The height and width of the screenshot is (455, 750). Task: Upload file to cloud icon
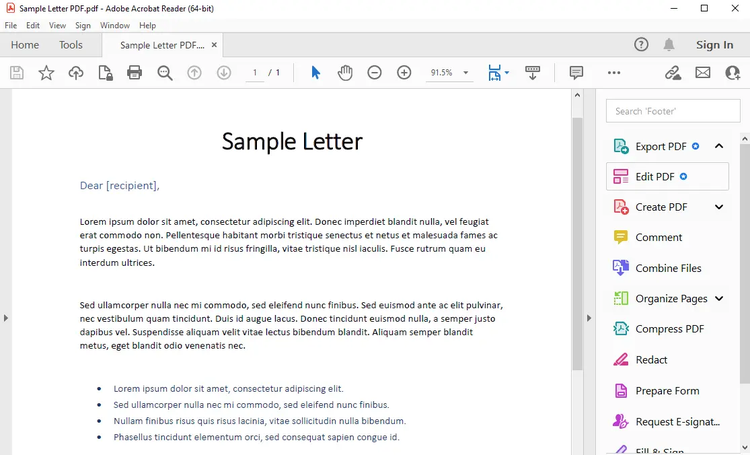[76, 73]
